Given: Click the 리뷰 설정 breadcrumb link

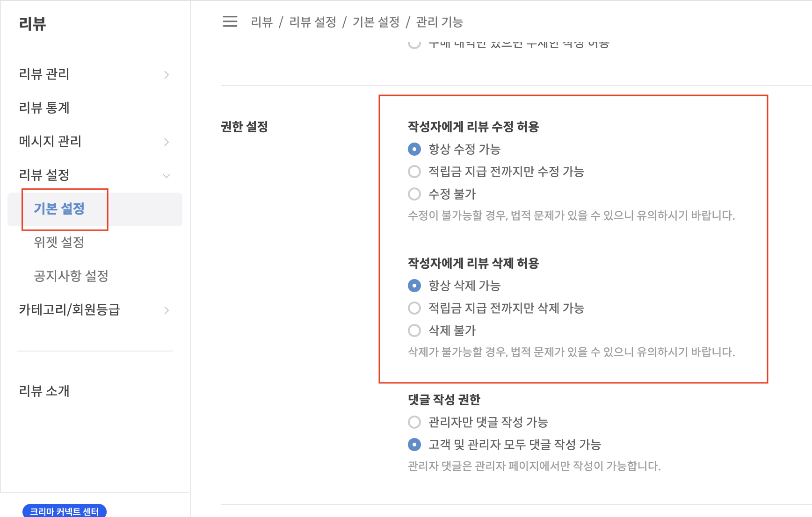Looking at the screenshot, I should [x=312, y=22].
